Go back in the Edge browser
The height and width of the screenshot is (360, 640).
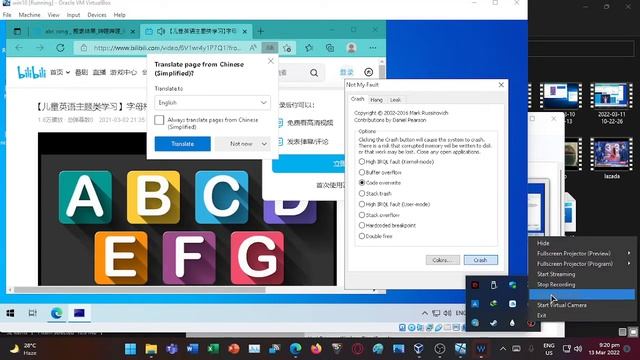(19, 48)
